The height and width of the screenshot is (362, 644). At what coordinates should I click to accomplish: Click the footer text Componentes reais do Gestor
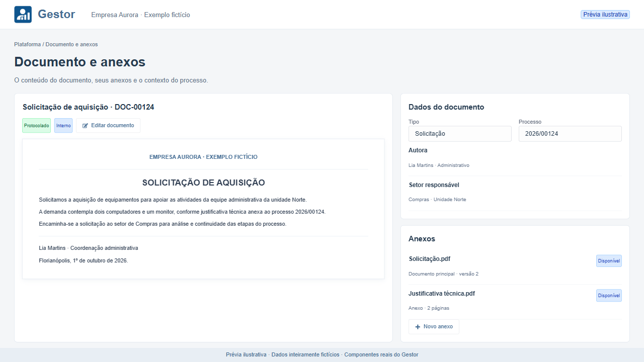(x=381, y=354)
